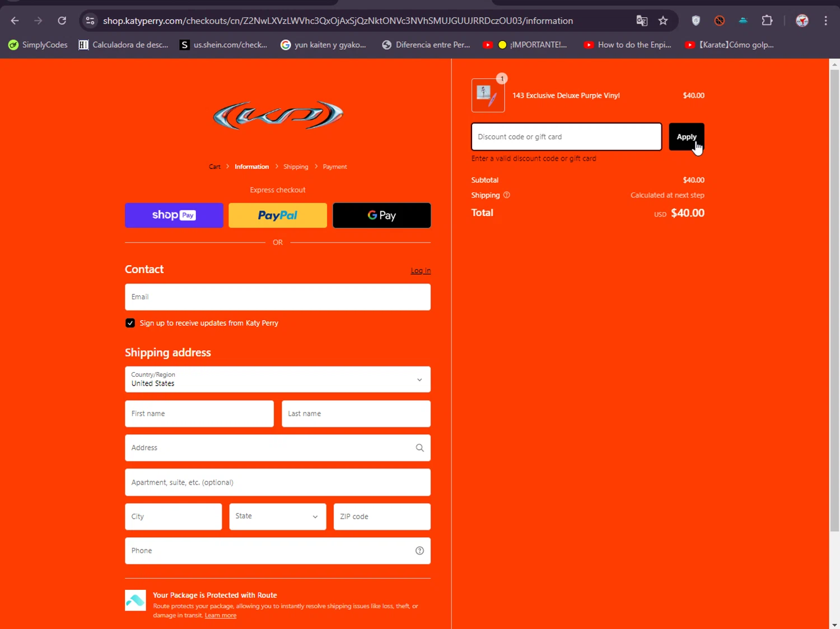The image size is (840, 629).
Task: Focus the Last name field
Action: coord(356,414)
